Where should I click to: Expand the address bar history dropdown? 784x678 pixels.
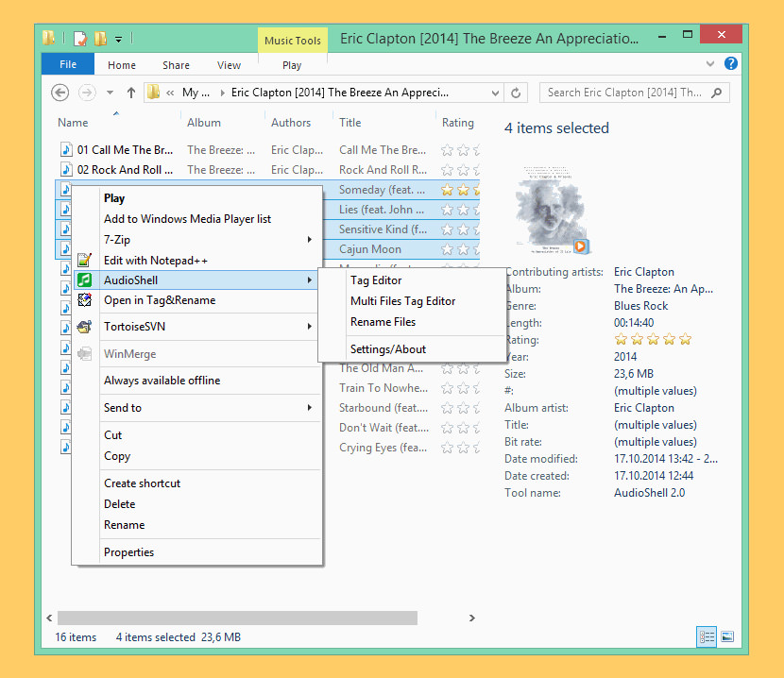[495, 93]
